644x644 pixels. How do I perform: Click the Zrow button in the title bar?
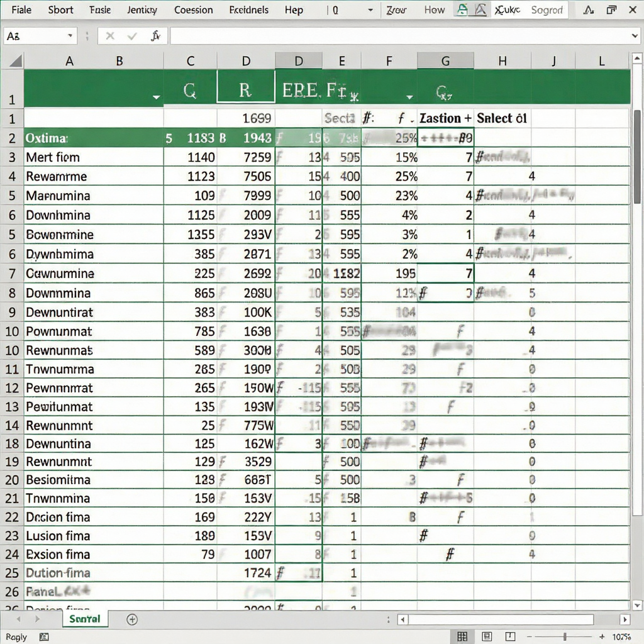[396, 10]
